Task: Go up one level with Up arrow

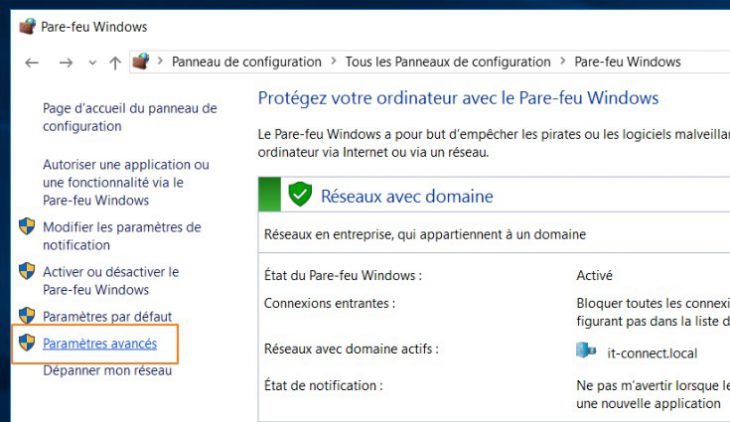Action: point(115,62)
